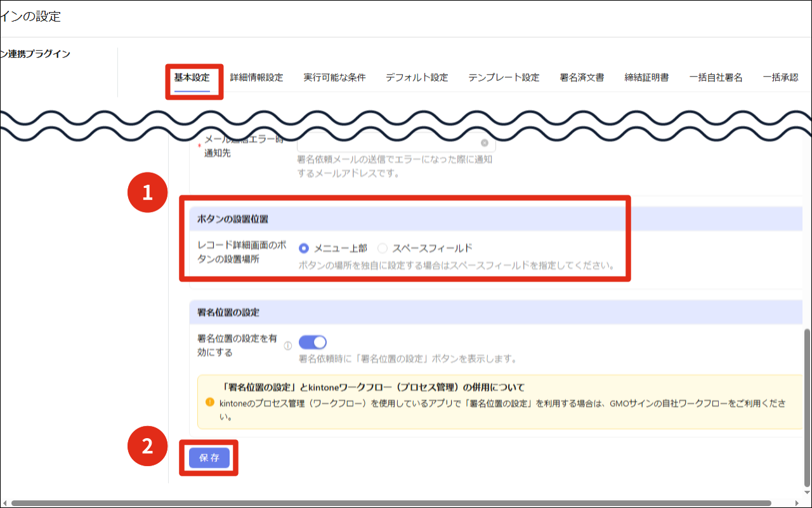The height and width of the screenshot is (508, 812).
Task: Choose the スペースフィールド radio option
Action: pyautogui.click(x=383, y=248)
